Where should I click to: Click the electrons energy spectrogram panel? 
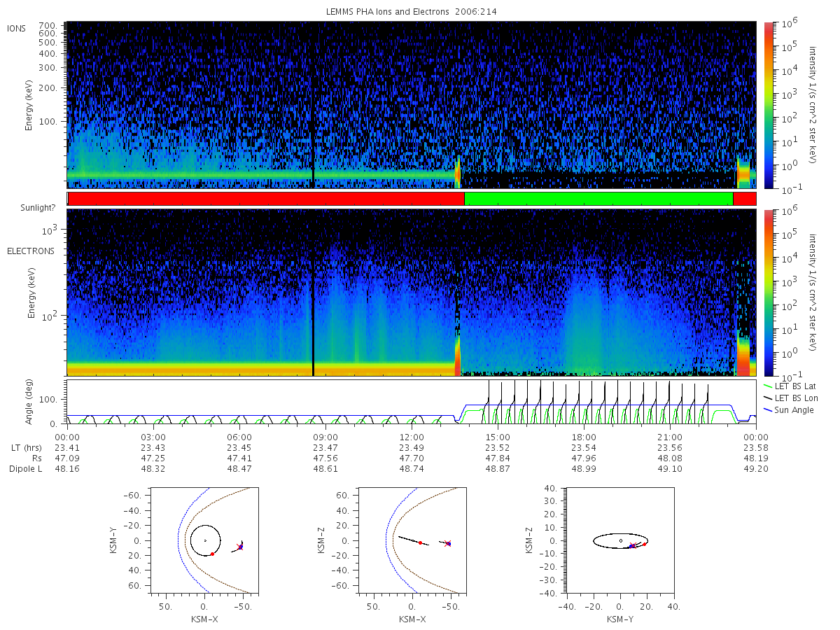coord(412,293)
